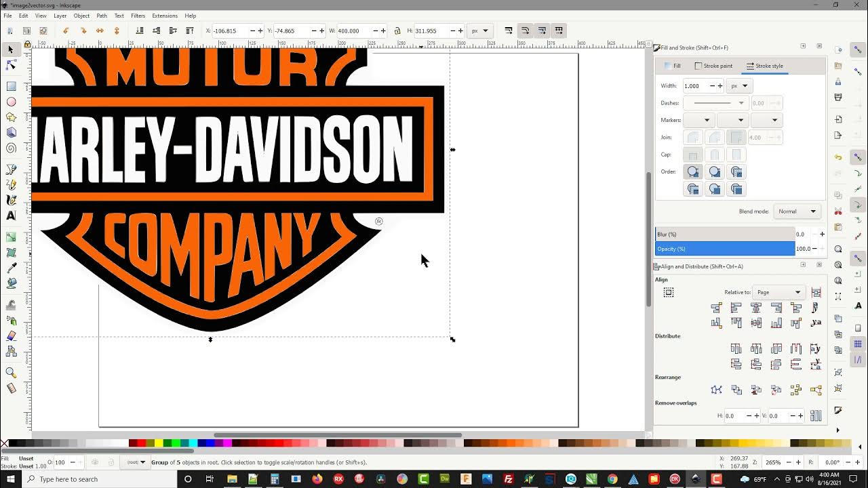868x488 pixels.
Task: Select the Star and polygon tool
Action: [x=11, y=117]
